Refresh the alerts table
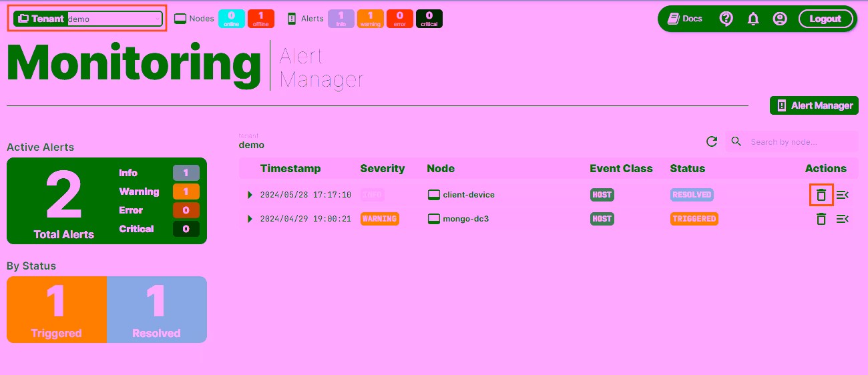This screenshot has height=375, width=868. click(x=712, y=141)
